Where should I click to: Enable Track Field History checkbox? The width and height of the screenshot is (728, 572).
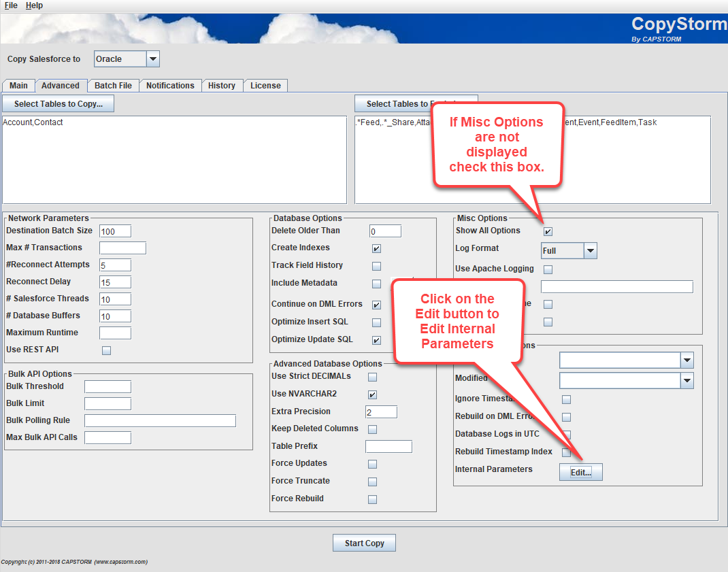[x=376, y=266]
